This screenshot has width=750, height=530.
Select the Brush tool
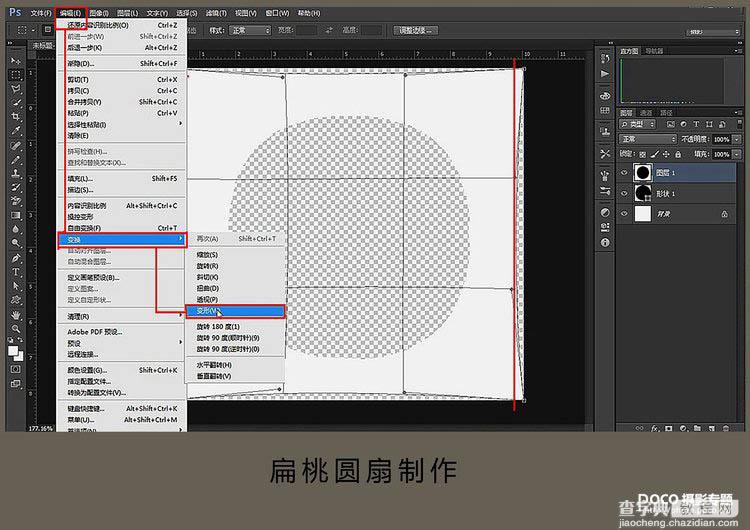pos(16,159)
